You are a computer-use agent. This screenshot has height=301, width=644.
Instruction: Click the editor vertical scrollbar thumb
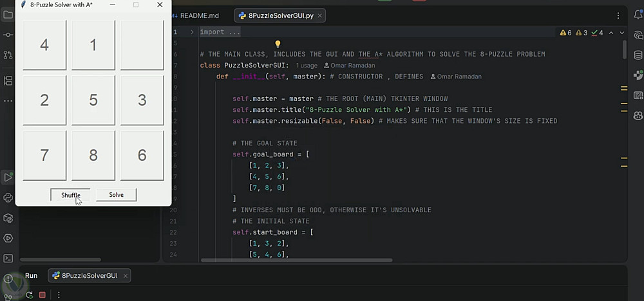click(x=625, y=50)
